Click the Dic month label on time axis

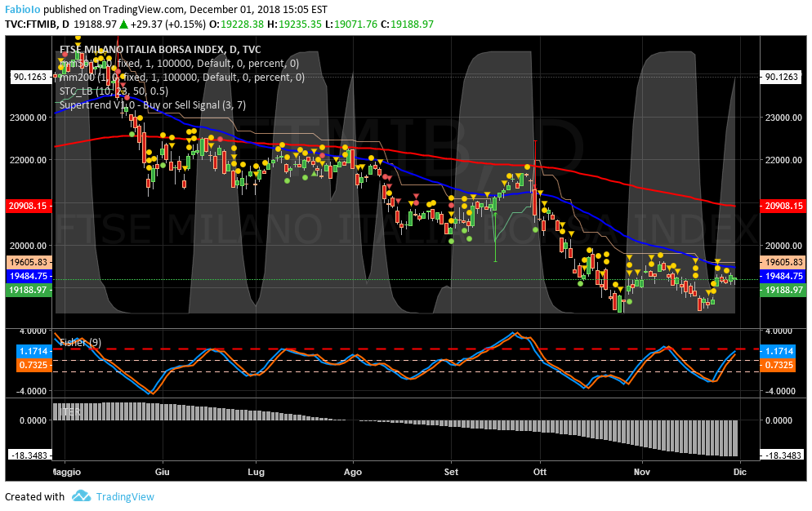click(x=740, y=472)
